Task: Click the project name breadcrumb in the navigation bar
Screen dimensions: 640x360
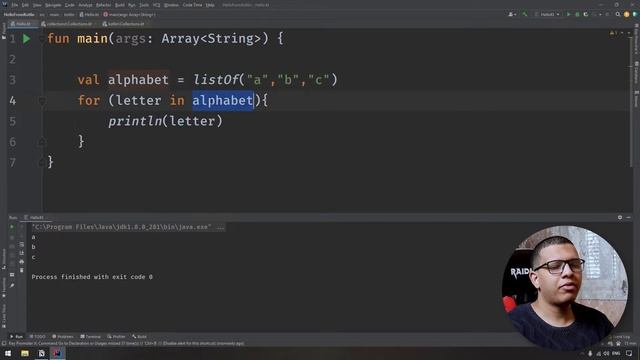Action: (19, 15)
